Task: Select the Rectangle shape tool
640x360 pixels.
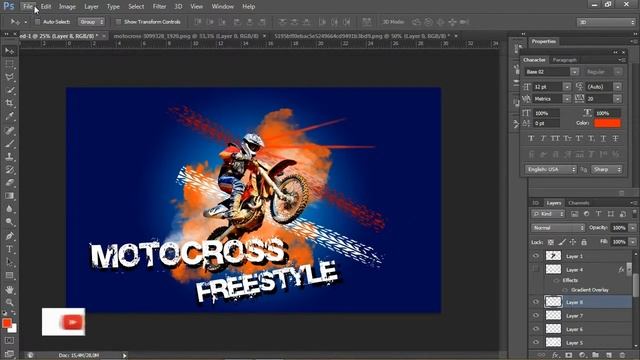Action: coord(10,276)
